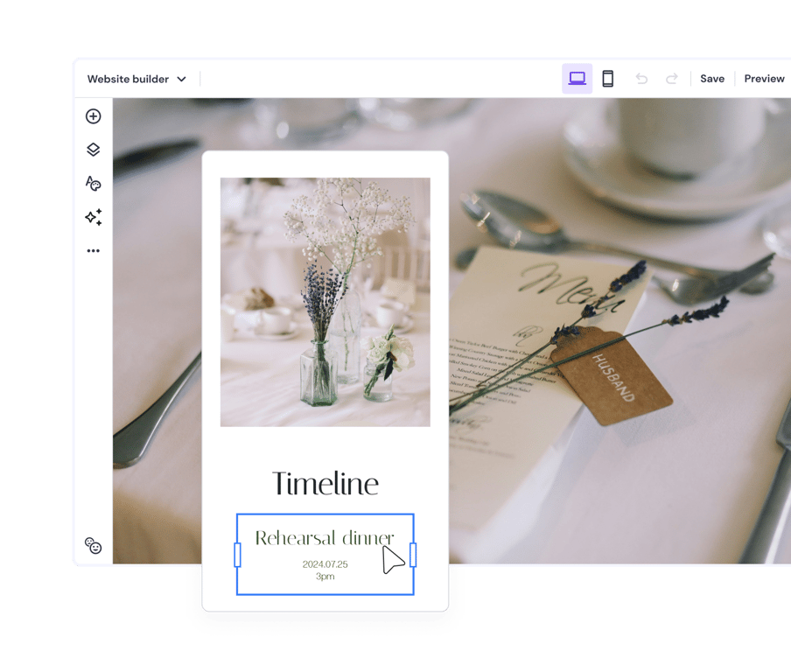Select the Timeline heading text
This screenshot has height=672, width=791.
point(325,484)
